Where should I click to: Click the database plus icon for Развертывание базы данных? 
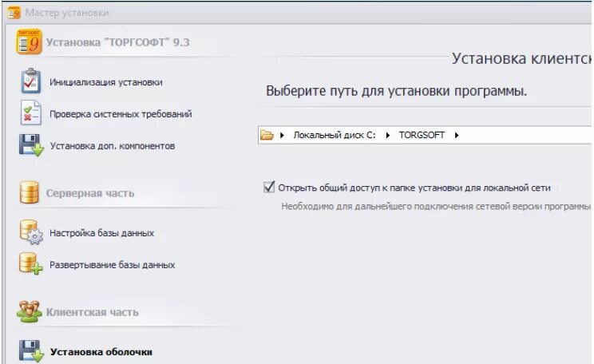point(30,263)
